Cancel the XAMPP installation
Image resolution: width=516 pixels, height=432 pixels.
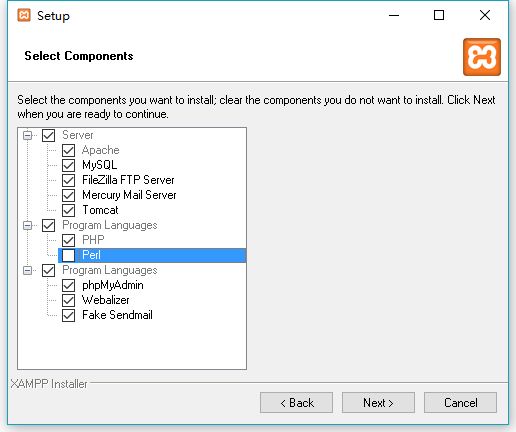[460, 403]
